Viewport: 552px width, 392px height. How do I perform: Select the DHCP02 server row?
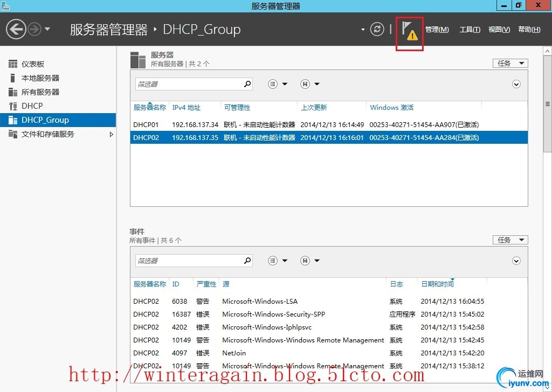click(x=329, y=137)
